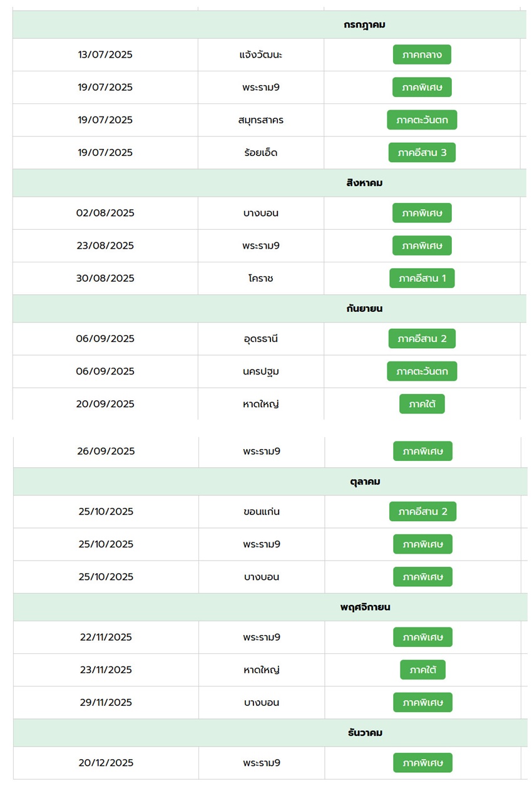Click the ภาคใต้ badge dated 20/09/2025

click(x=422, y=404)
